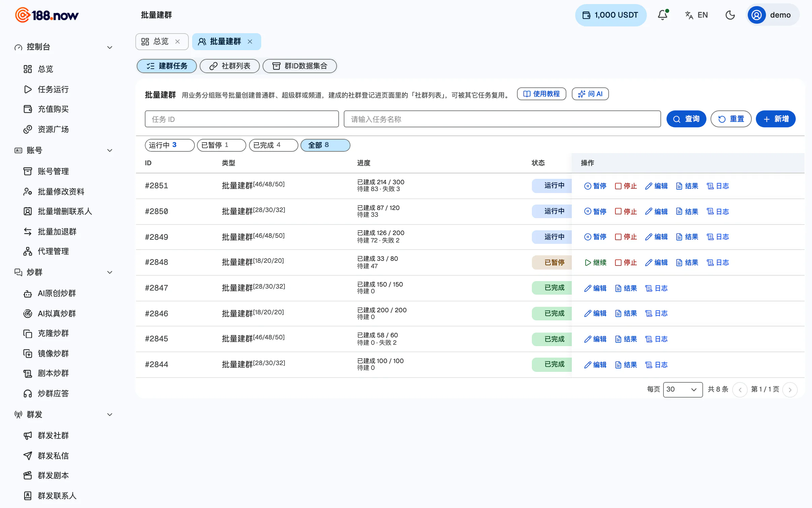
Task: Switch language via EN selector
Action: coord(696,15)
